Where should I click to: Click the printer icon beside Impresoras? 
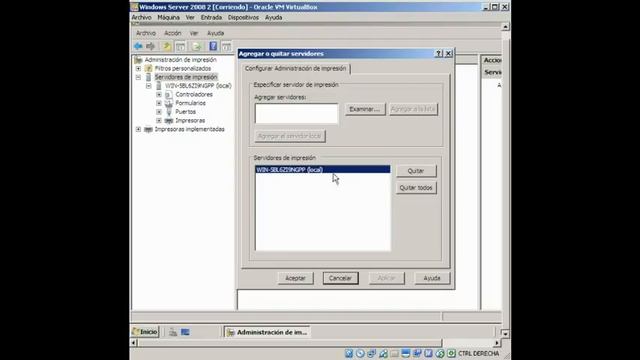(169, 120)
